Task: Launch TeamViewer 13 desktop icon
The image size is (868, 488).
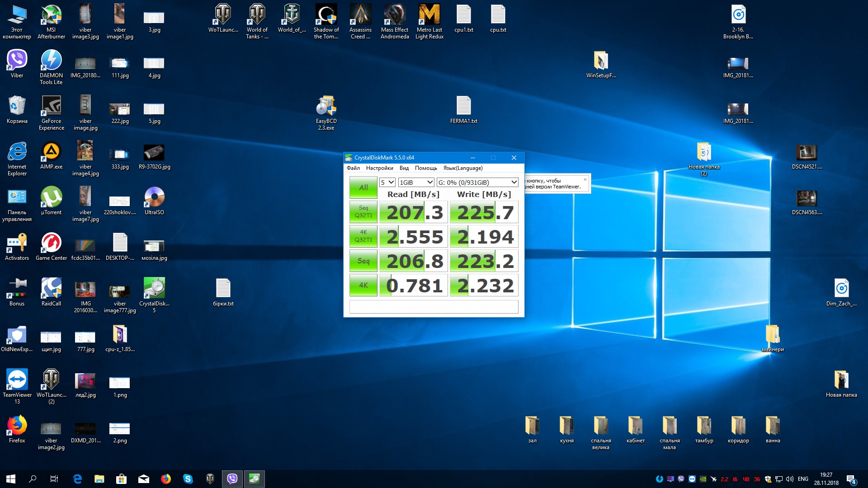Action: click(x=17, y=380)
